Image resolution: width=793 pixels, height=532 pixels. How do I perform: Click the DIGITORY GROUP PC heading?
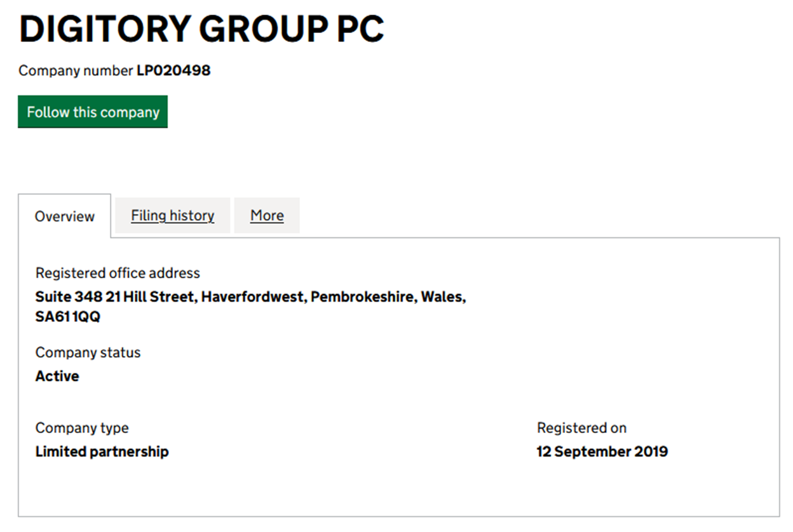[201, 29]
